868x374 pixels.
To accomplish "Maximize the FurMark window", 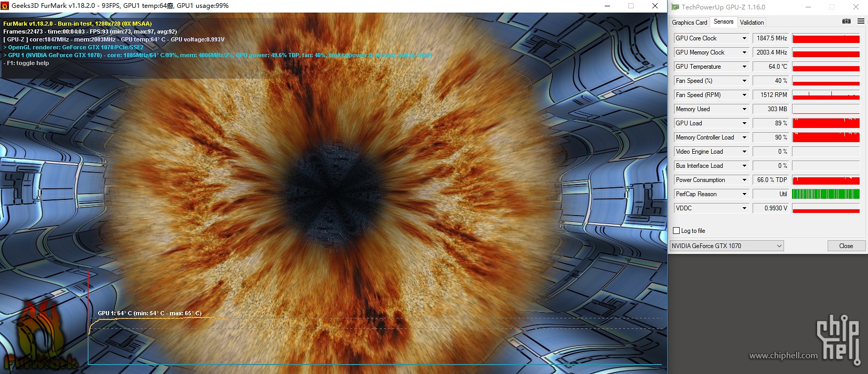I will (x=631, y=6).
